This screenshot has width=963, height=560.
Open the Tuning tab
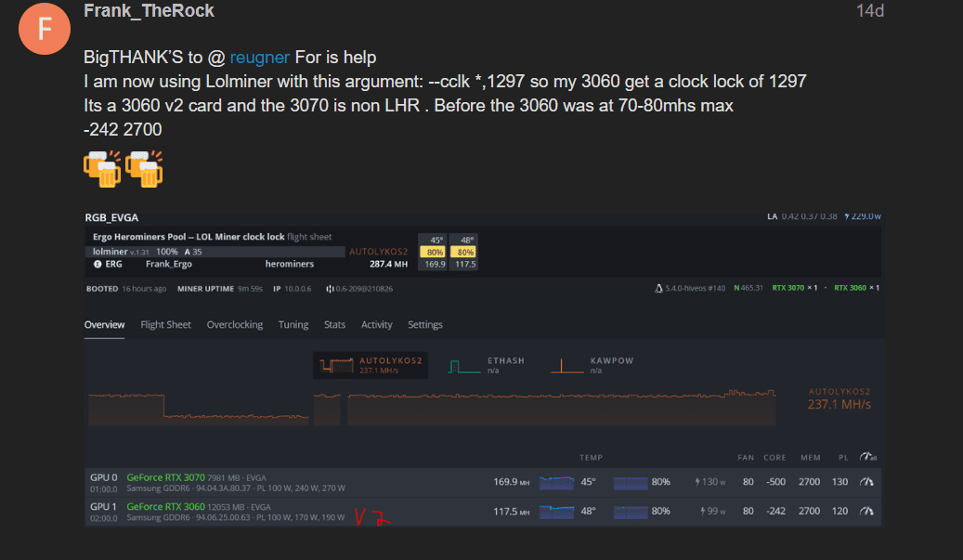click(293, 324)
